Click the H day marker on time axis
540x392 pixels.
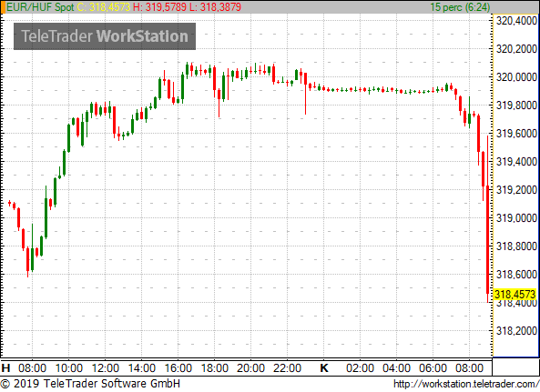click(5, 368)
